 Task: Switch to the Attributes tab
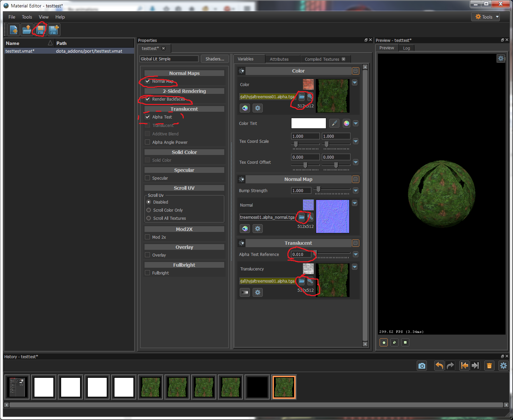click(x=279, y=59)
